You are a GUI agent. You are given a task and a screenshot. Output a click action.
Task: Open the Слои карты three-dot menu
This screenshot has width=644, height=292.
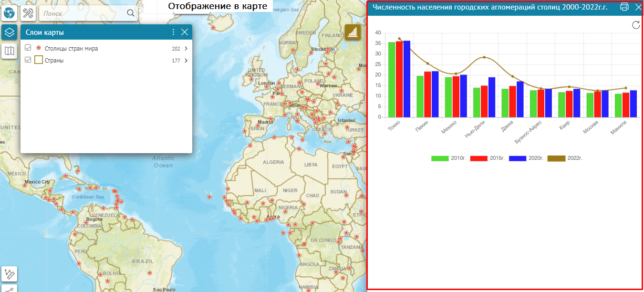point(174,32)
